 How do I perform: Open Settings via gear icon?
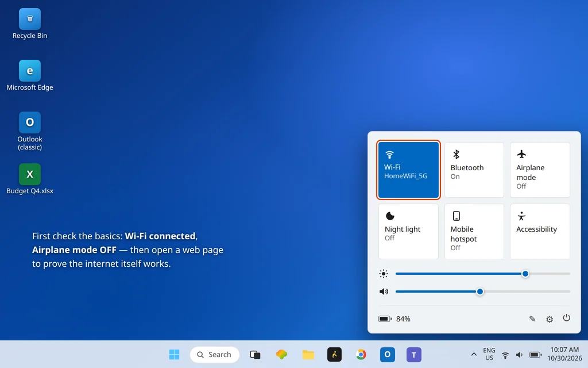coord(550,319)
